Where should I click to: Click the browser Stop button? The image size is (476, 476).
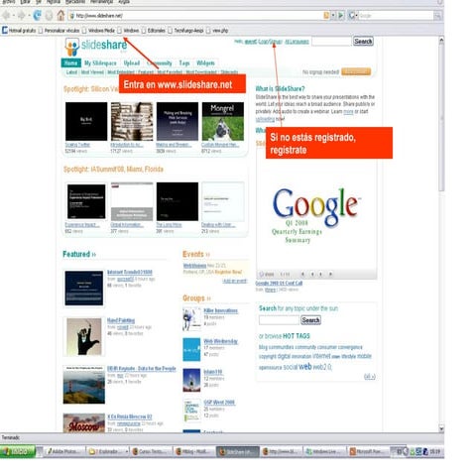tap(49, 15)
